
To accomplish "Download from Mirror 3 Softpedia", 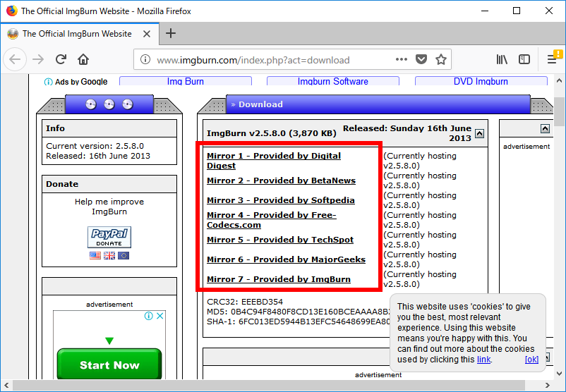I will pos(281,200).
